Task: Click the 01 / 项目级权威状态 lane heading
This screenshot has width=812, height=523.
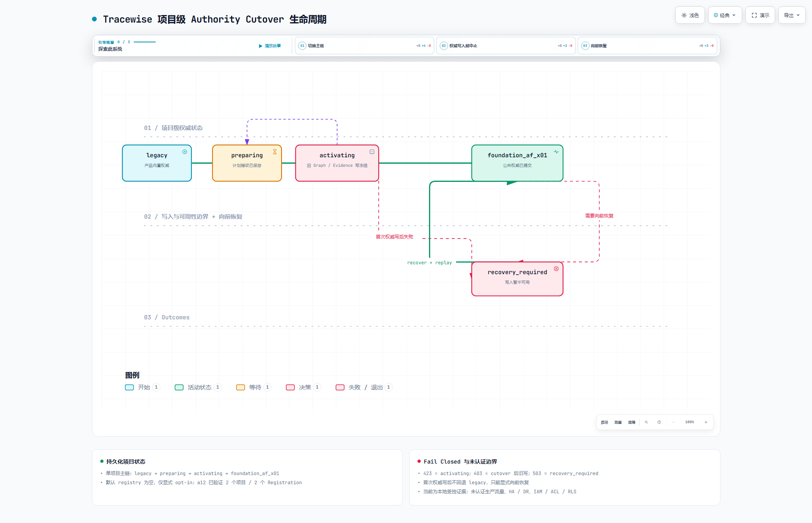Action: click(173, 128)
